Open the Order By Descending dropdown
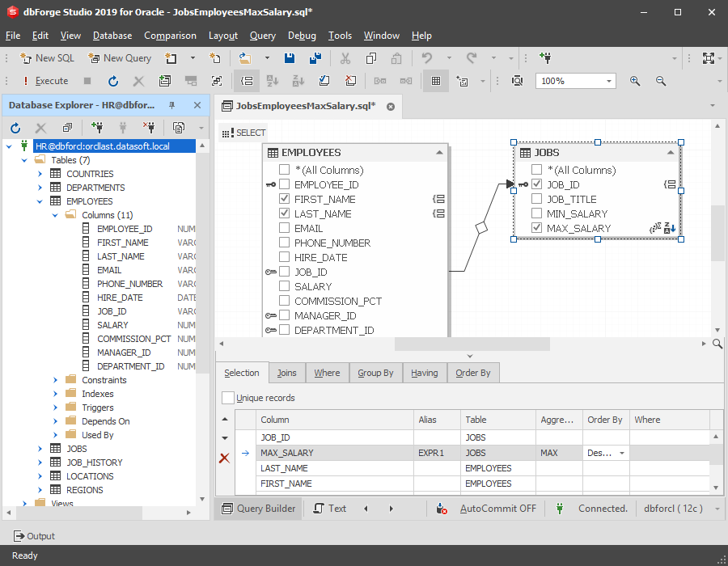 (622, 453)
